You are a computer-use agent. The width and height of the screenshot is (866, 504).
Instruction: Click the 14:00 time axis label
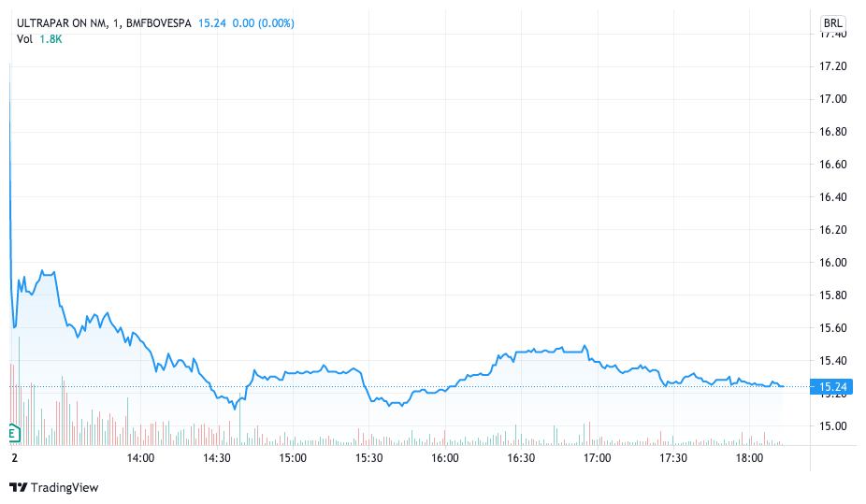[140, 458]
